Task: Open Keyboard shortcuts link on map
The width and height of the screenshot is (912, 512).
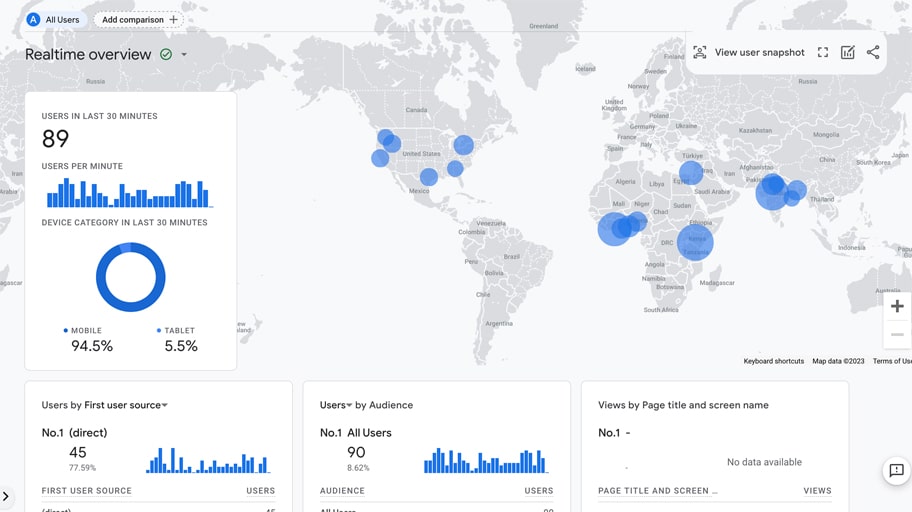Action: tap(773, 361)
